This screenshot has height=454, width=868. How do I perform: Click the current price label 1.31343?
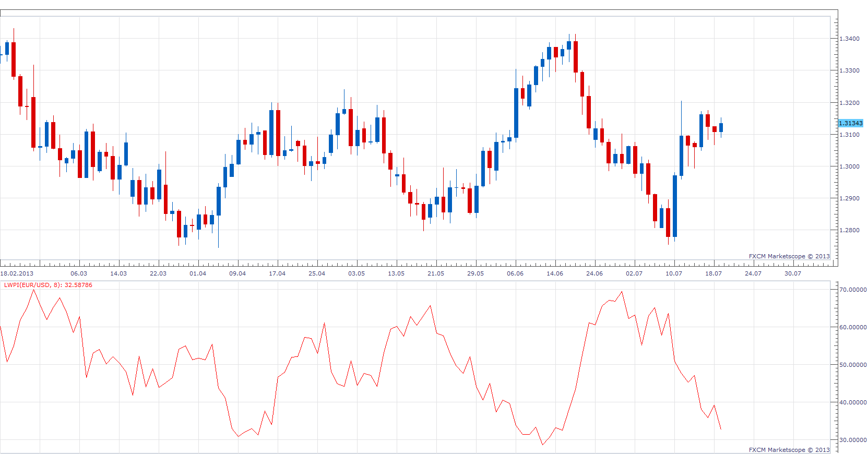[851, 123]
